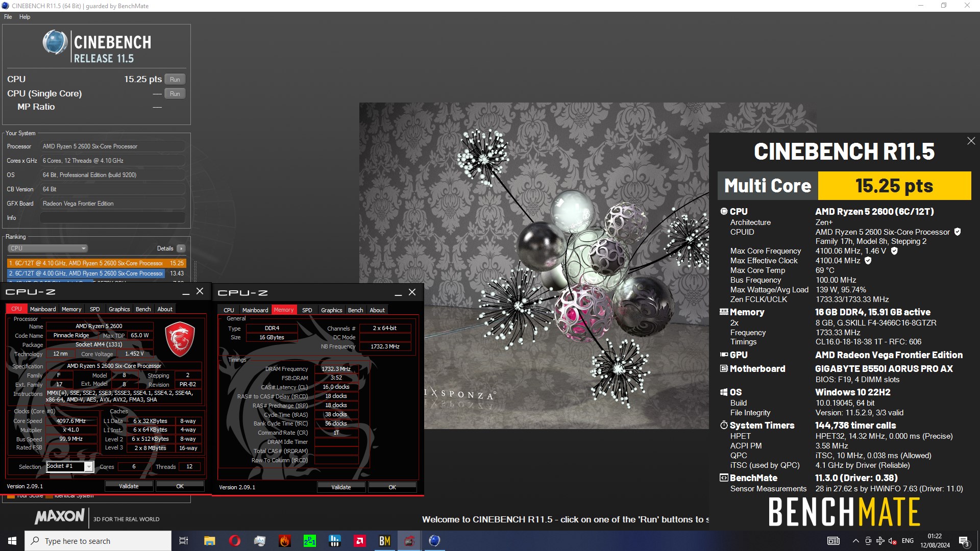980x551 pixels.
Task: Select the 13.43 ranking entry at 4.00 GHz
Action: pyautogui.click(x=96, y=273)
